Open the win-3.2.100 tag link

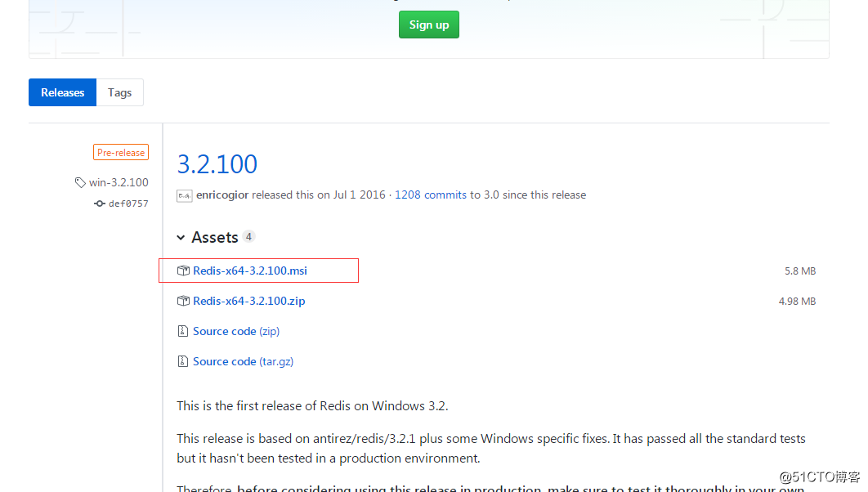(119, 182)
